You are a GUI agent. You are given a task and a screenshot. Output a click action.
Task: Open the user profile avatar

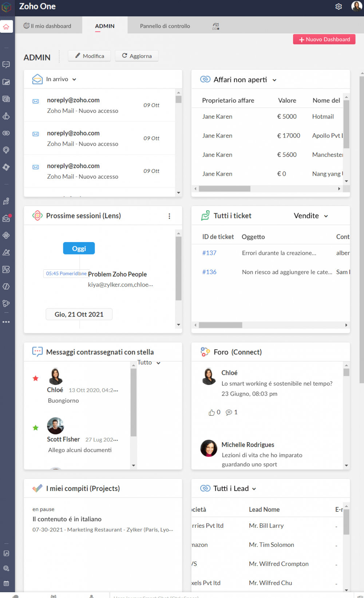tap(356, 6)
